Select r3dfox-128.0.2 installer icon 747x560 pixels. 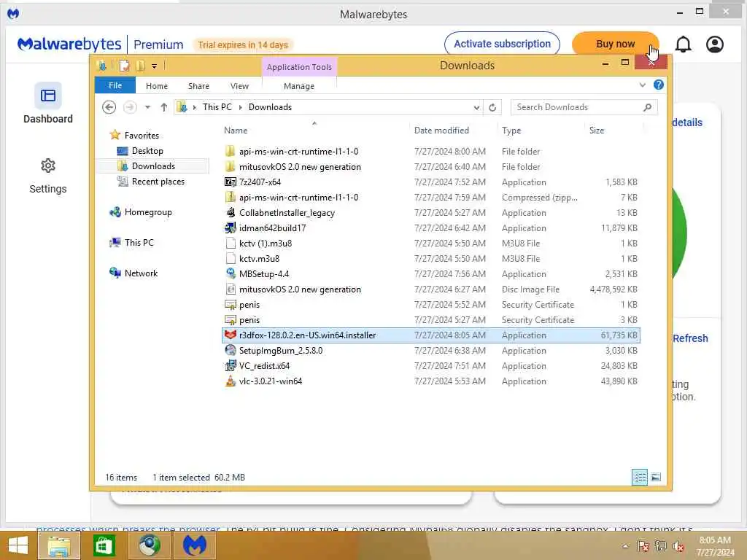[230, 335]
